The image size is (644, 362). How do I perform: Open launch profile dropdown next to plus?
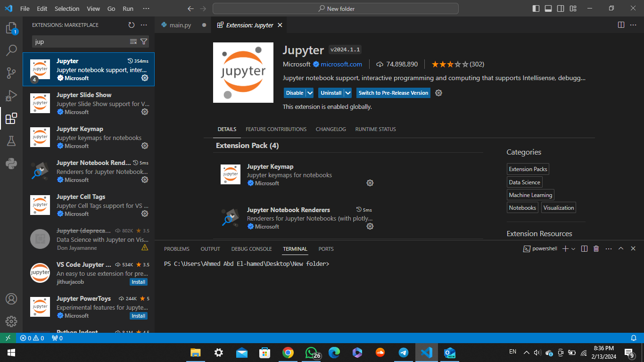click(x=573, y=248)
